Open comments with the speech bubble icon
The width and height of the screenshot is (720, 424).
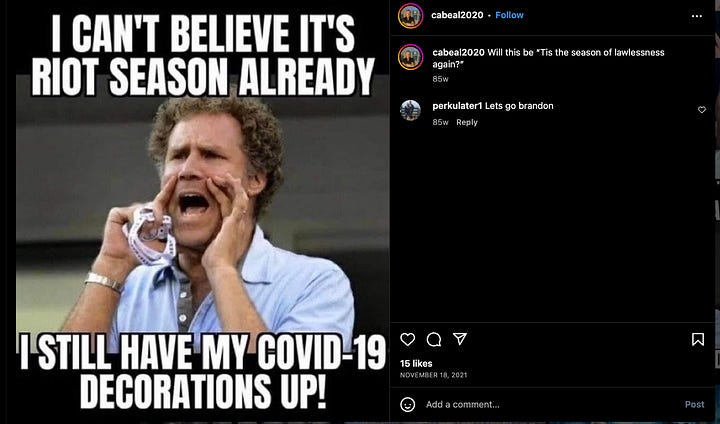pos(433,339)
